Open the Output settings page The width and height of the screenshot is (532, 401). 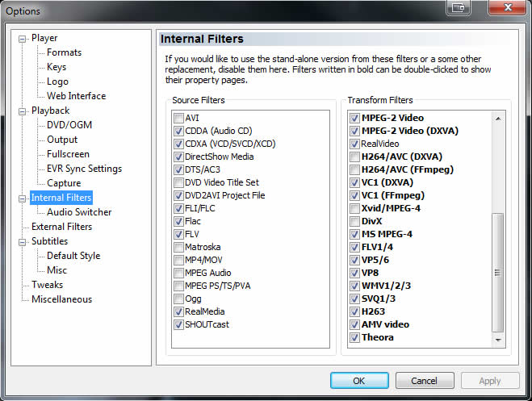point(62,140)
